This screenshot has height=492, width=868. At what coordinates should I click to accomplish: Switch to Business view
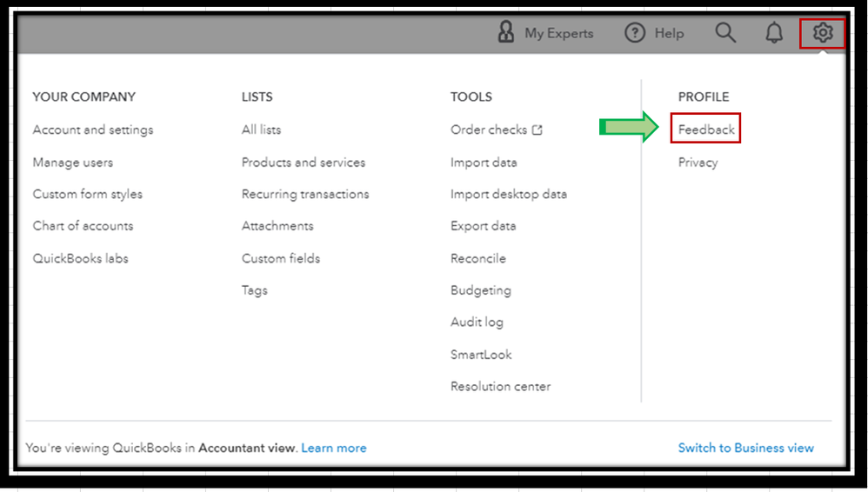(x=746, y=449)
